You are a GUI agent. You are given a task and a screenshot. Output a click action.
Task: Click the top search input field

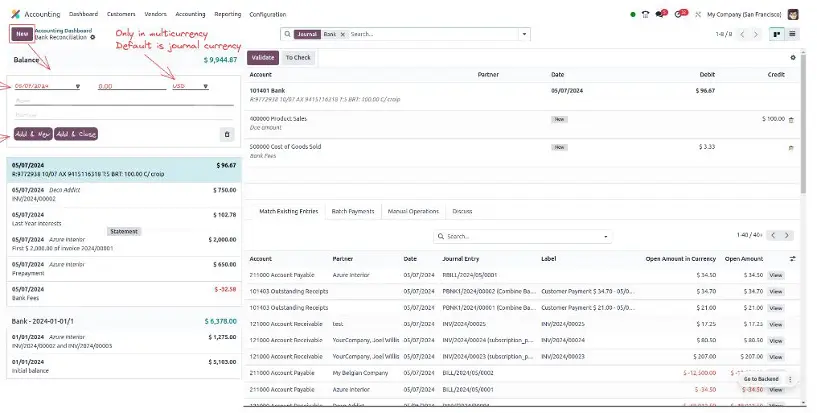pos(433,34)
